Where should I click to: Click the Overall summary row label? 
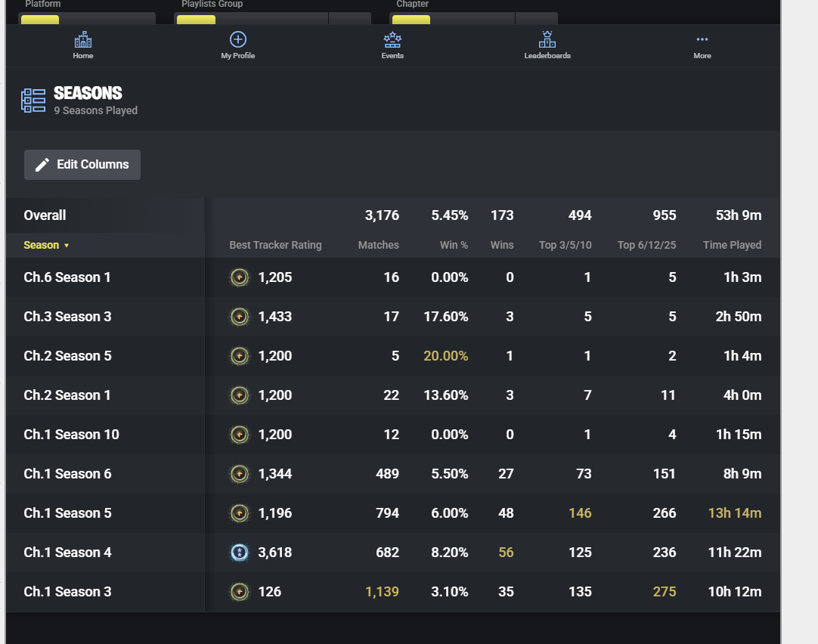point(45,215)
